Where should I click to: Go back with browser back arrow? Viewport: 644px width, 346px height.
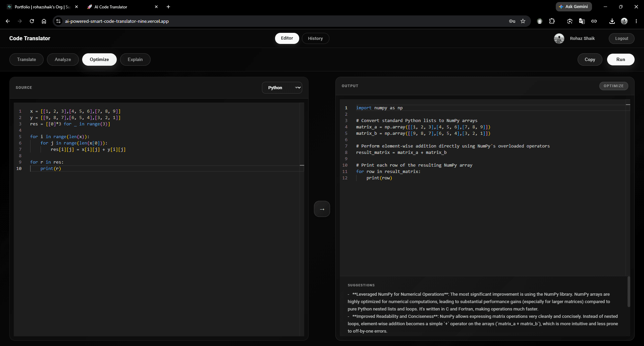(8, 21)
